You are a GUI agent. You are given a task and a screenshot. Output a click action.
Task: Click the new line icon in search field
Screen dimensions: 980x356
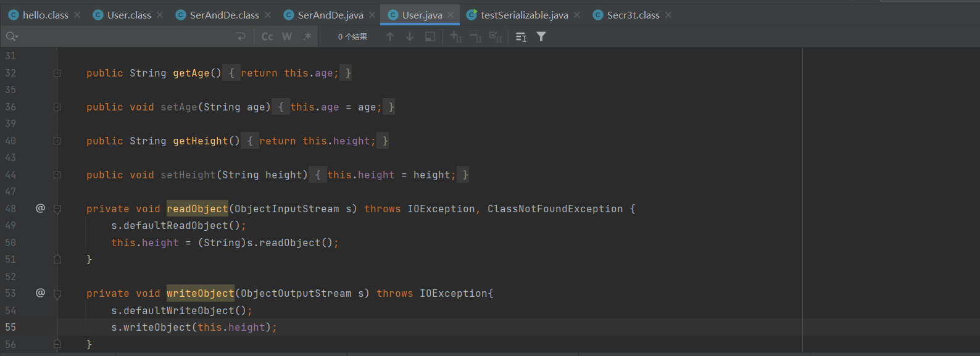pos(241,37)
